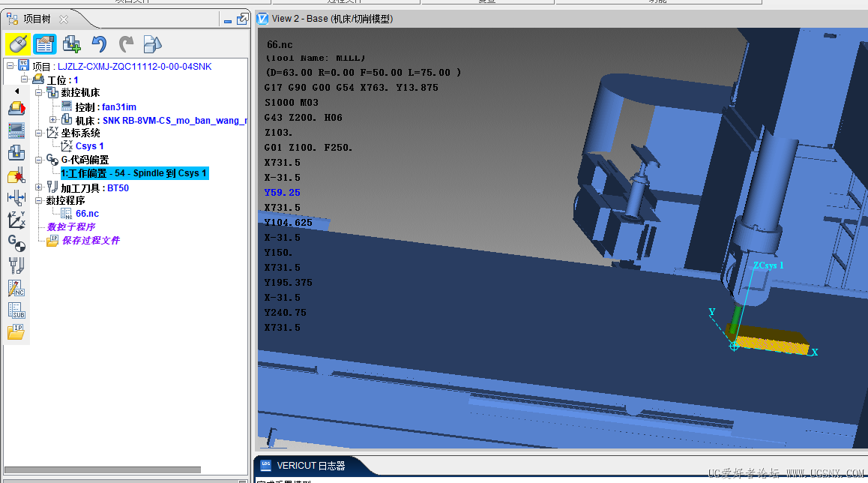Click the VERICUT 日志器 log icon

click(265, 465)
